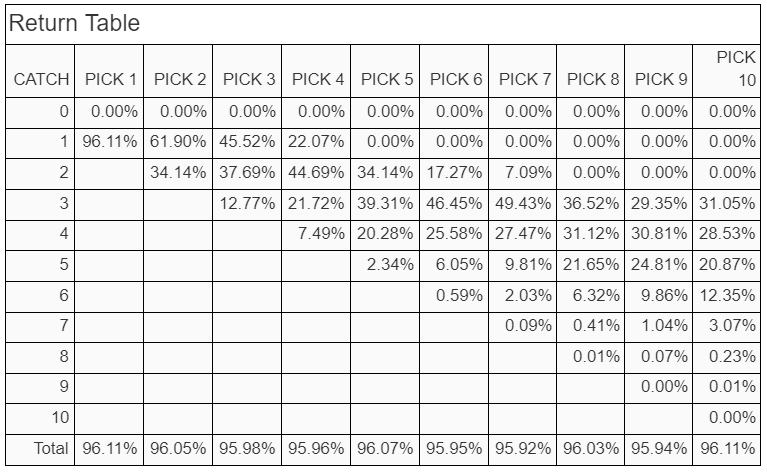Select the 3.07% cell in catch row 7
This screenshot has height=472, width=767.
pos(732,325)
